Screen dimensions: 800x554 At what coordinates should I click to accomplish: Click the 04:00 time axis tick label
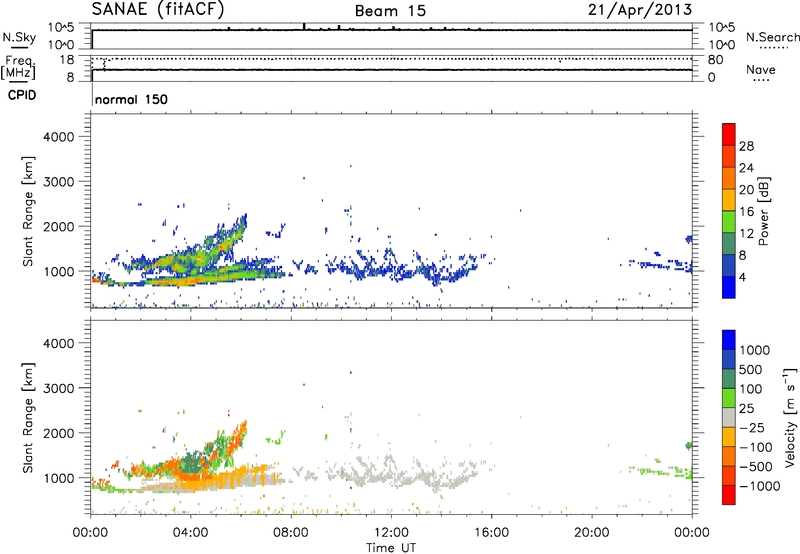pyautogui.click(x=190, y=533)
